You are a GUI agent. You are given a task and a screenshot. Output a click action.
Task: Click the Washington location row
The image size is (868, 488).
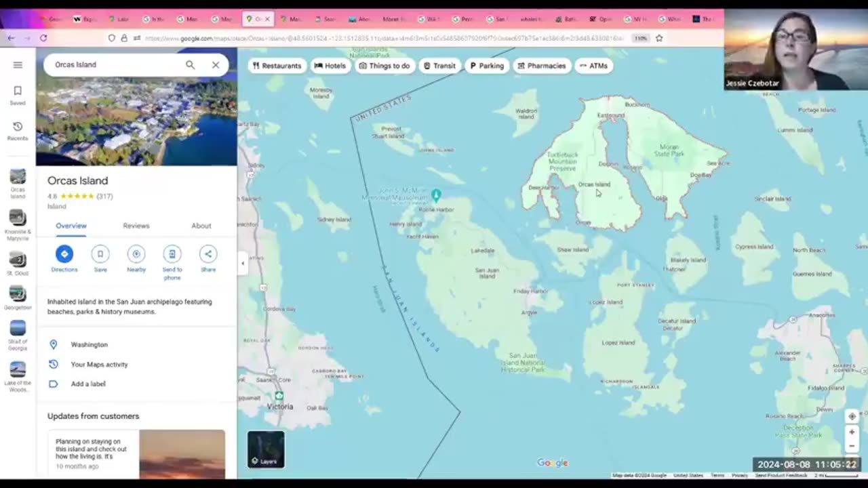tap(136, 344)
